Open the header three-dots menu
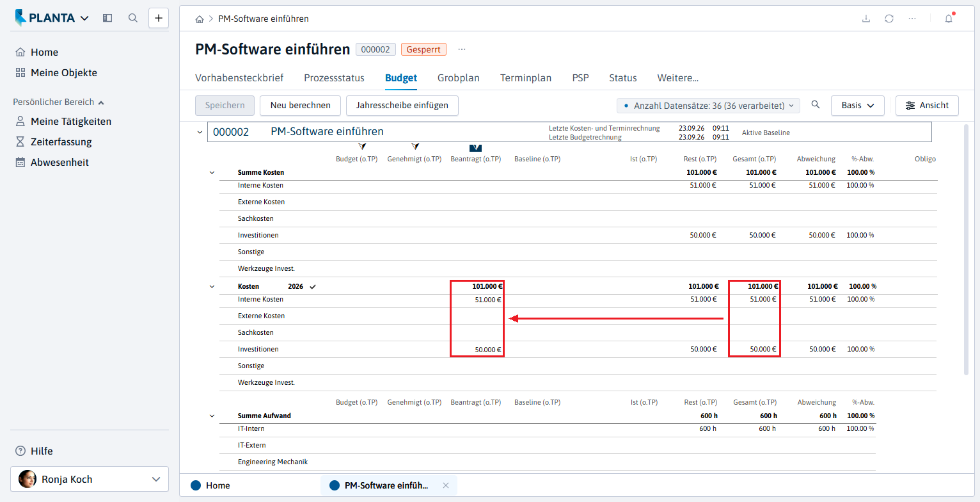This screenshot has height=502, width=980. click(912, 19)
